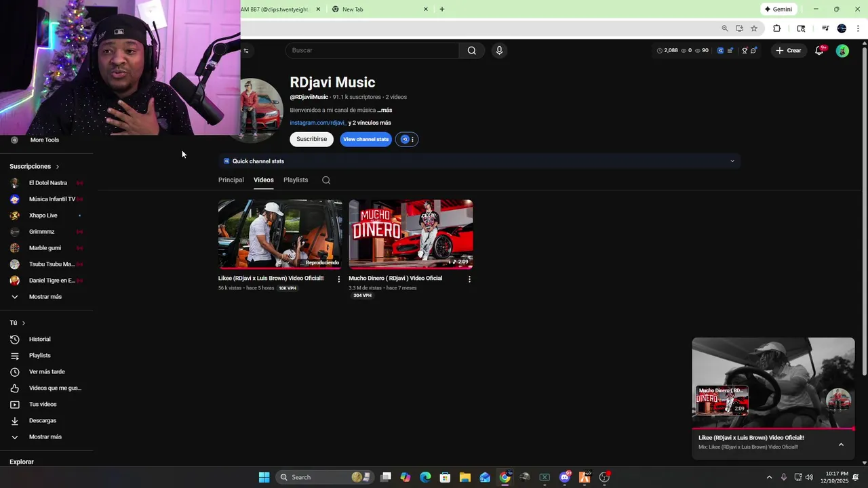The height and width of the screenshot is (488, 868).
Task: Open El Dotol Nastra subscription
Action: point(46,183)
